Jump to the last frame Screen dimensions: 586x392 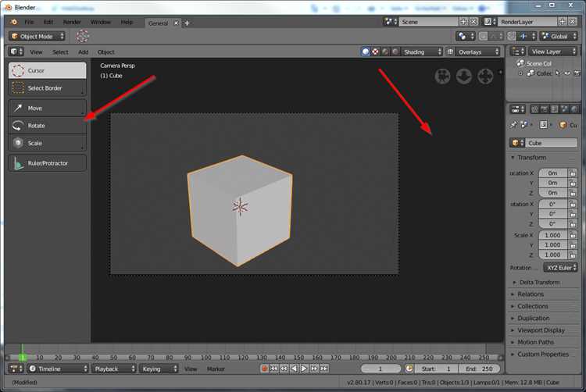pyautogui.click(x=324, y=369)
